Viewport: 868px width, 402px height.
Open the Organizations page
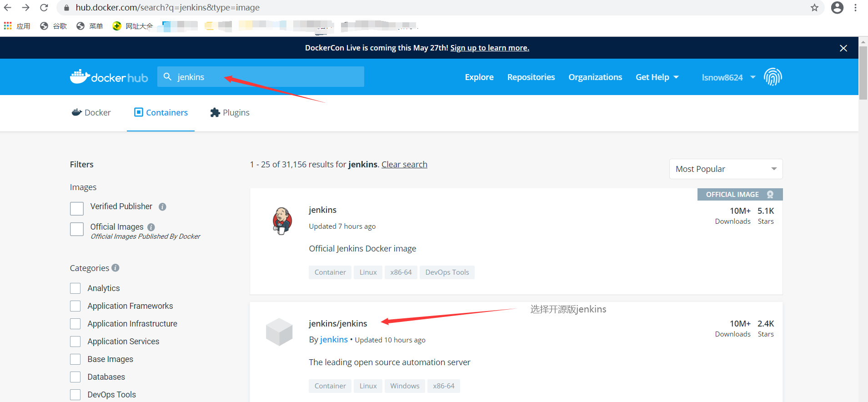click(x=595, y=77)
